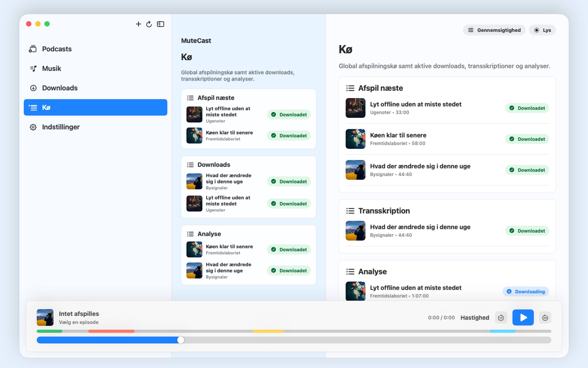Viewport: 588px width, 368px height.
Task: Click Downloadet badge for Fremtidslaboriet in middle Analyse
Action: 289,249
